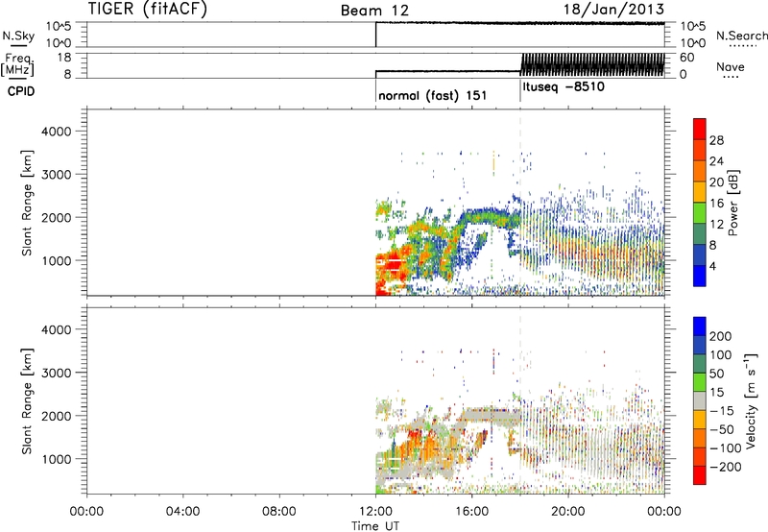Click the TIGER (fitACF) plot title
Screen dimensions: 768x532
pyautogui.click(x=148, y=9)
